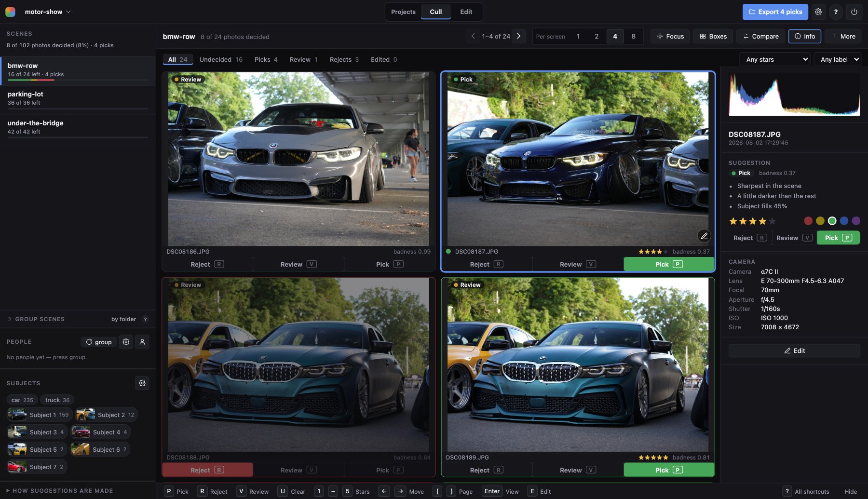Select Subject 3 chip
The image size is (868, 499).
37,432
